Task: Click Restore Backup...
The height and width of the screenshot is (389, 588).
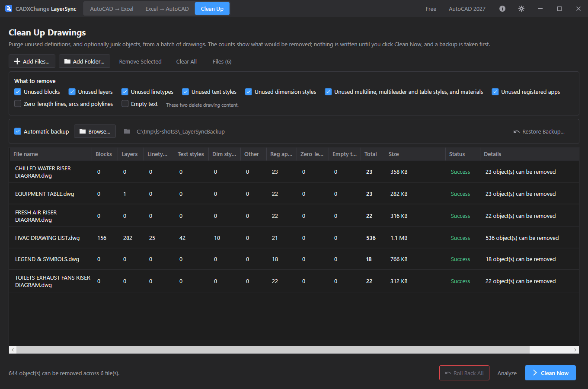Action: tap(539, 131)
